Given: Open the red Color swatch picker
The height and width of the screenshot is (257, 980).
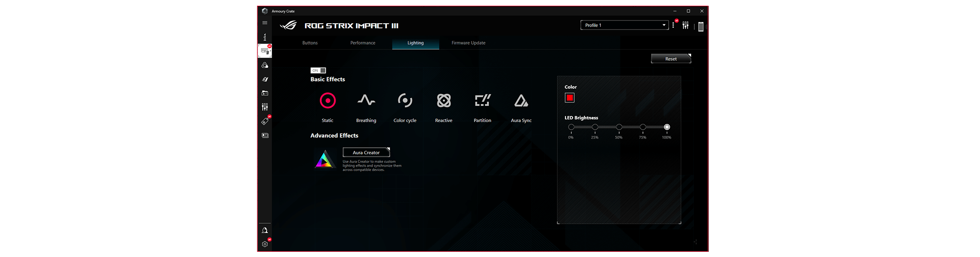Looking at the screenshot, I should (x=570, y=98).
